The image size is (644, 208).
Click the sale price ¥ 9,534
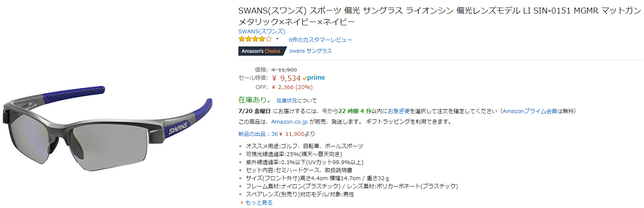tap(286, 78)
